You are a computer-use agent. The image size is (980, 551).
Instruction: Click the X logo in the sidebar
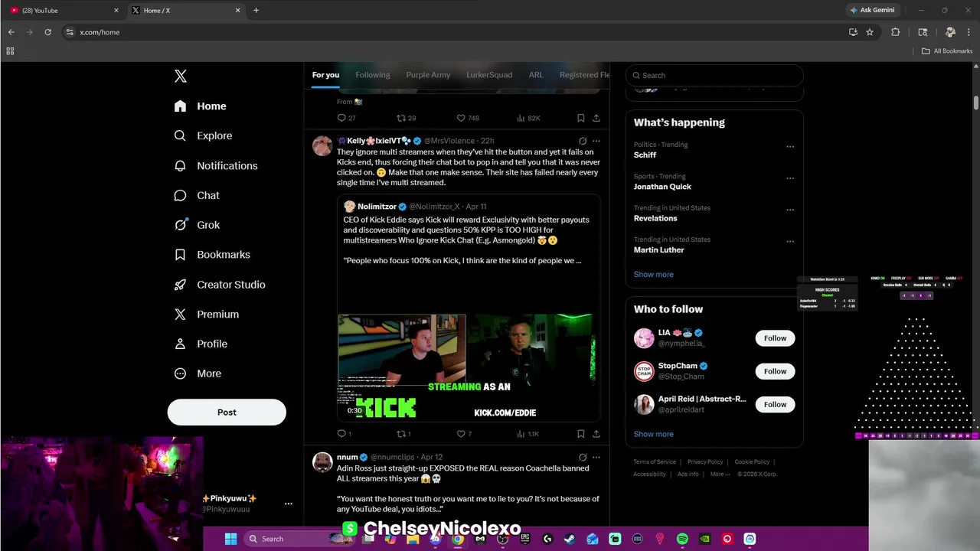click(x=180, y=76)
